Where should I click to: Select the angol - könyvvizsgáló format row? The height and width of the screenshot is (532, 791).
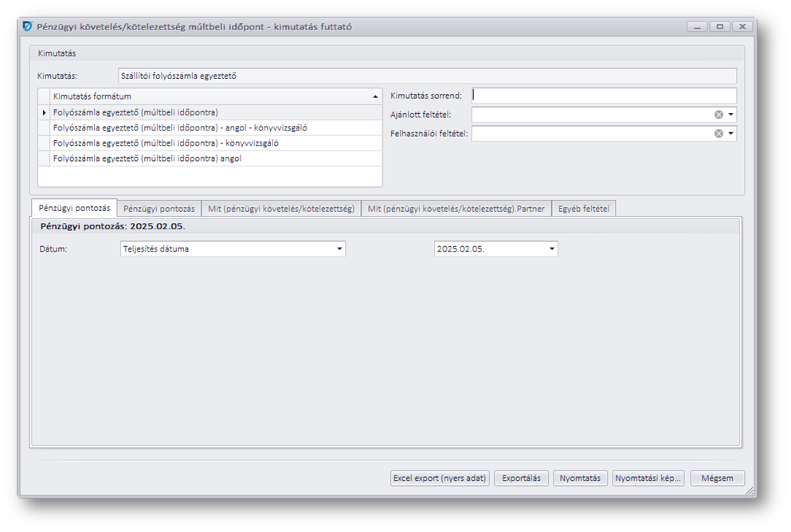[x=180, y=127]
